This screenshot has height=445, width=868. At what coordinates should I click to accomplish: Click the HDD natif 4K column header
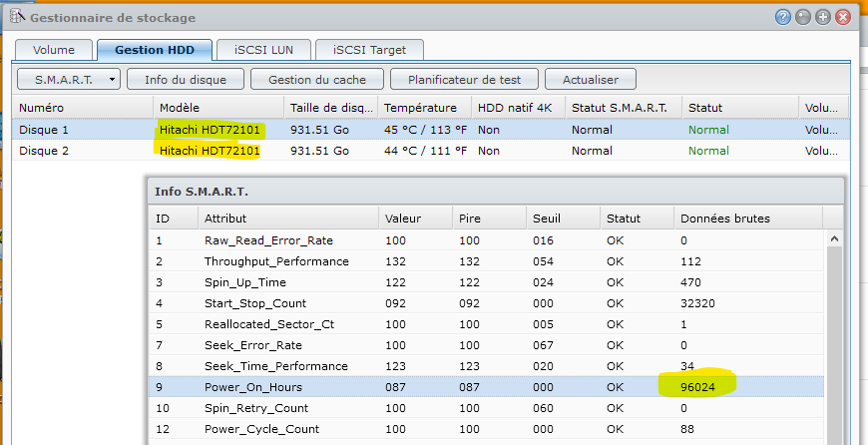pyautogui.click(x=518, y=108)
